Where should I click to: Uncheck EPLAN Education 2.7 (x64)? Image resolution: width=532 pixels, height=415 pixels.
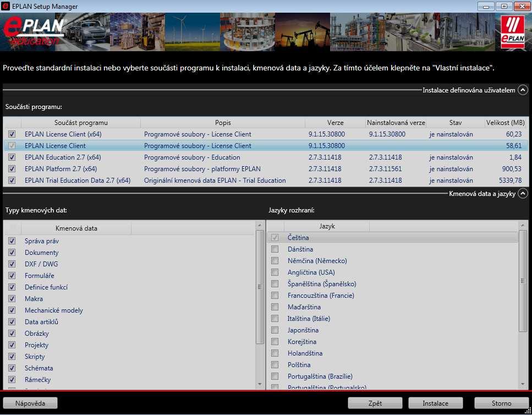point(12,157)
